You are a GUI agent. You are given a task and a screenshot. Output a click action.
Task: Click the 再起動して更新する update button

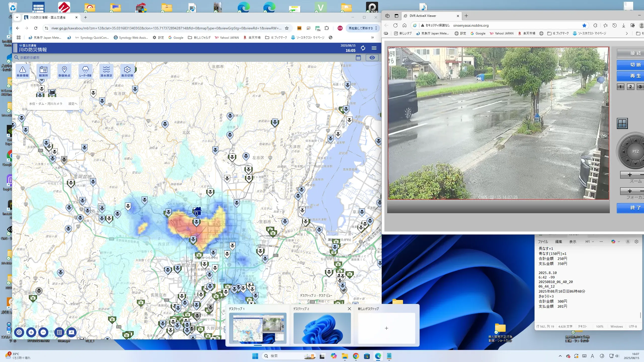pyautogui.click(x=360, y=28)
